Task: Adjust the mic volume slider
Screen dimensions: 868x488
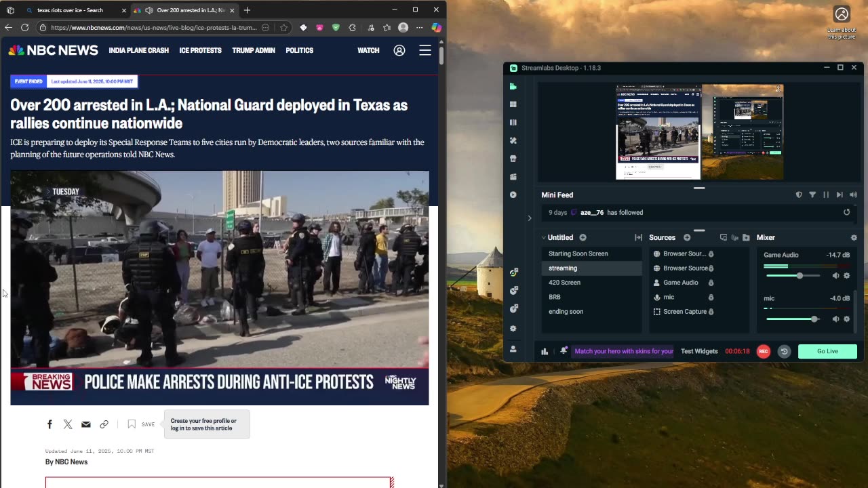Action: point(792,319)
